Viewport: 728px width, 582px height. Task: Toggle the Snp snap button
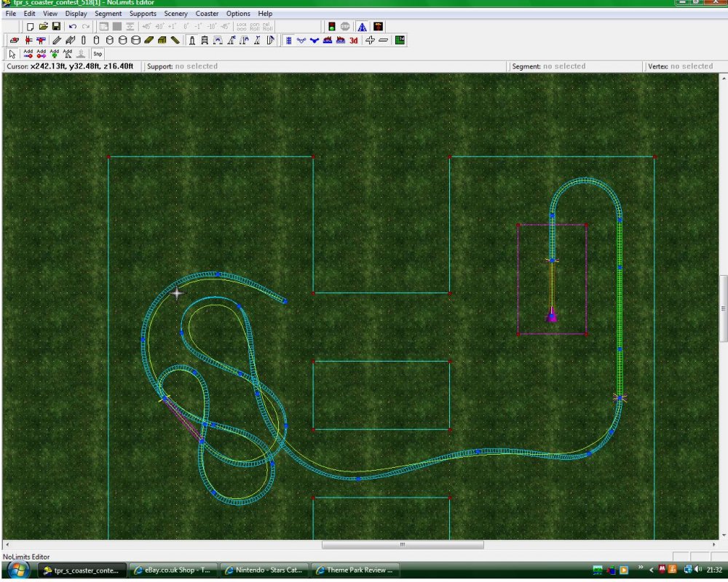coord(98,53)
